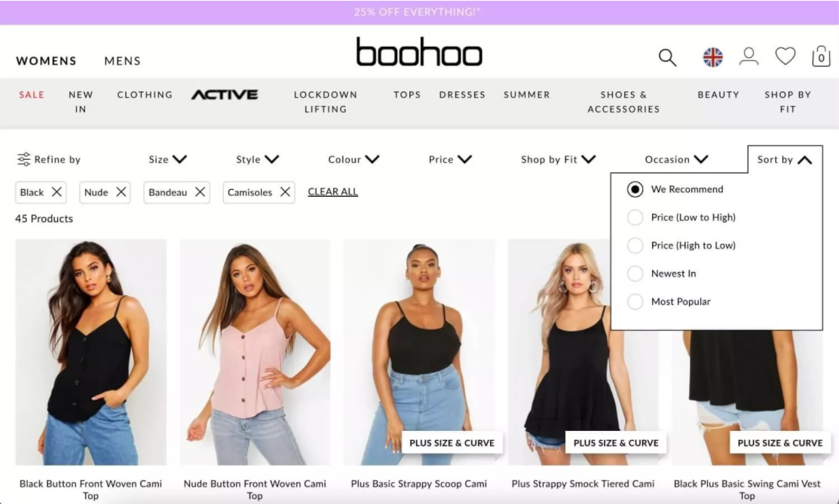Screen dimensions: 839x504
Task: Open the DRESSES navigation menu
Action: (x=462, y=95)
